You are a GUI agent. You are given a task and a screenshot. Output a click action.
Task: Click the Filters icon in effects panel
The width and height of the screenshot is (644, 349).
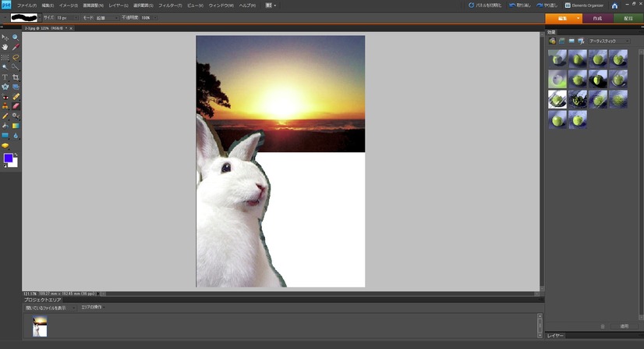pos(552,41)
